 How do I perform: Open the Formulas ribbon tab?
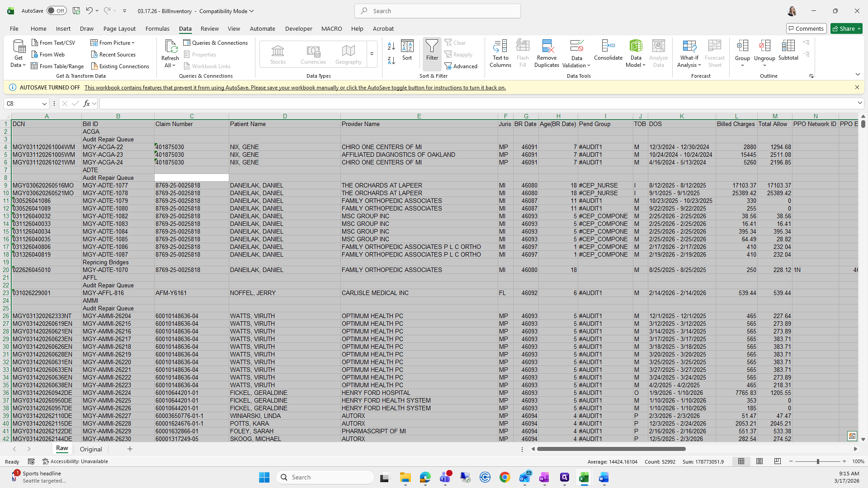[157, 28]
